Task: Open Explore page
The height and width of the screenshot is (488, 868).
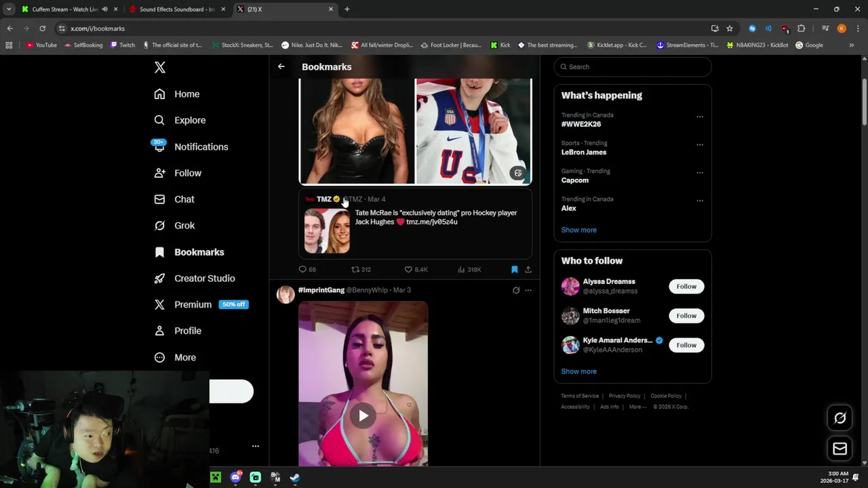Action: [x=180, y=120]
